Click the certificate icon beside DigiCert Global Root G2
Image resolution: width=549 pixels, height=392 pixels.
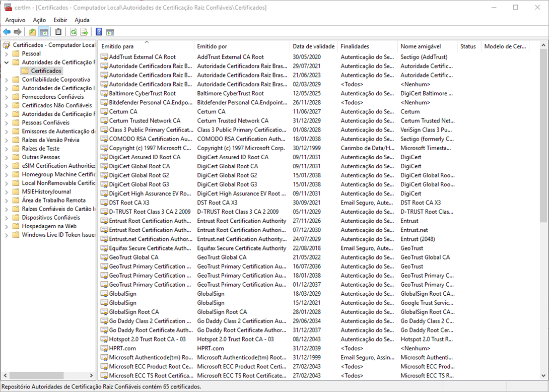(x=104, y=175)
